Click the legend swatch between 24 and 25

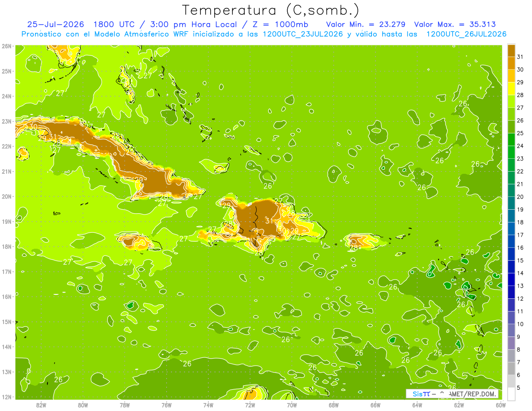(512, 139)
